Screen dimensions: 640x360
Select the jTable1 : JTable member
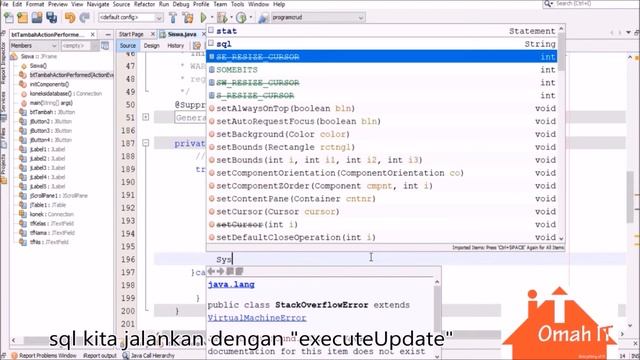point(47,205)
